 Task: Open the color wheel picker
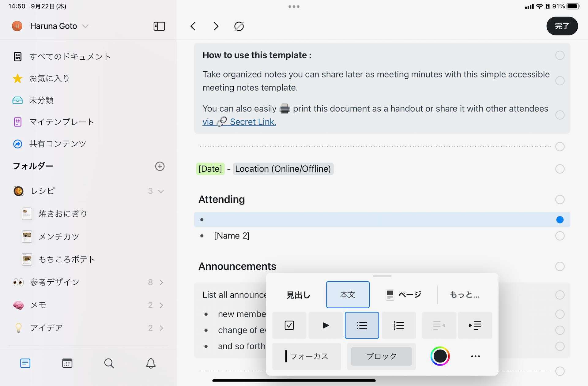[440, 356]
